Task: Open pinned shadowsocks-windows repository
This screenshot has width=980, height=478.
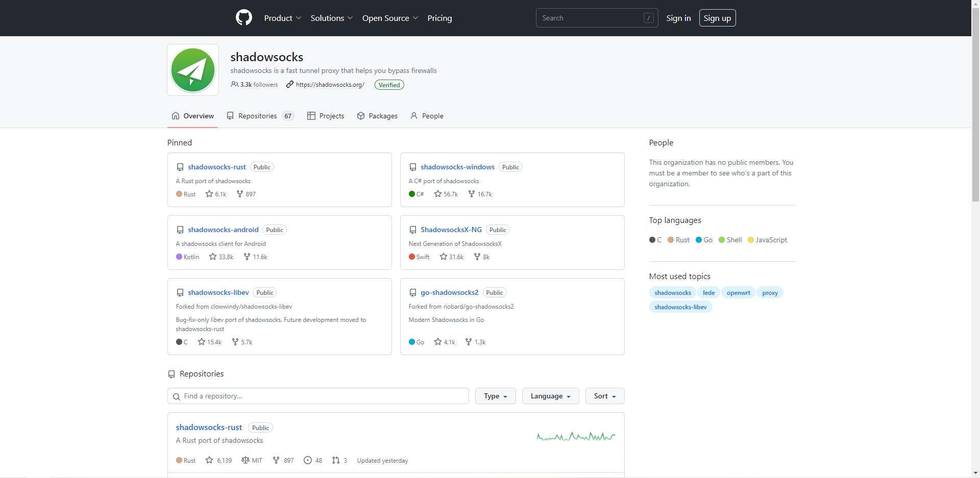Action: [x=457, y=167]
